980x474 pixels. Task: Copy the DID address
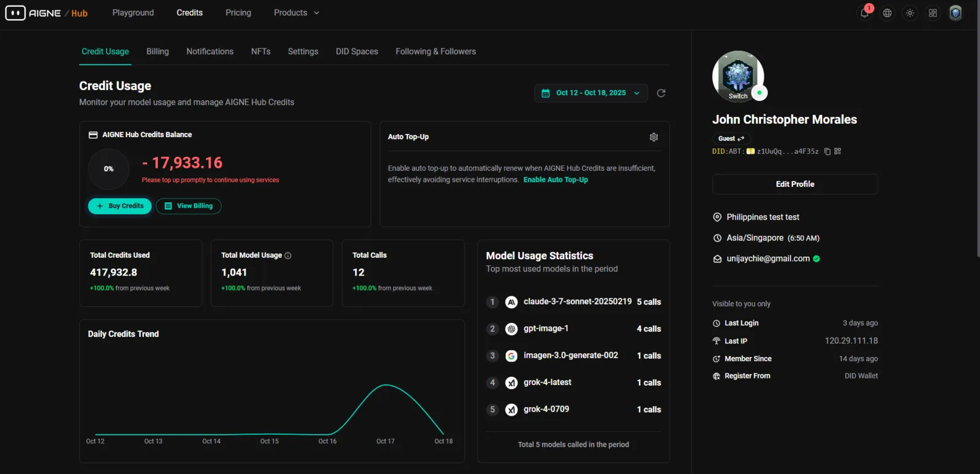(x=827, y=151)
